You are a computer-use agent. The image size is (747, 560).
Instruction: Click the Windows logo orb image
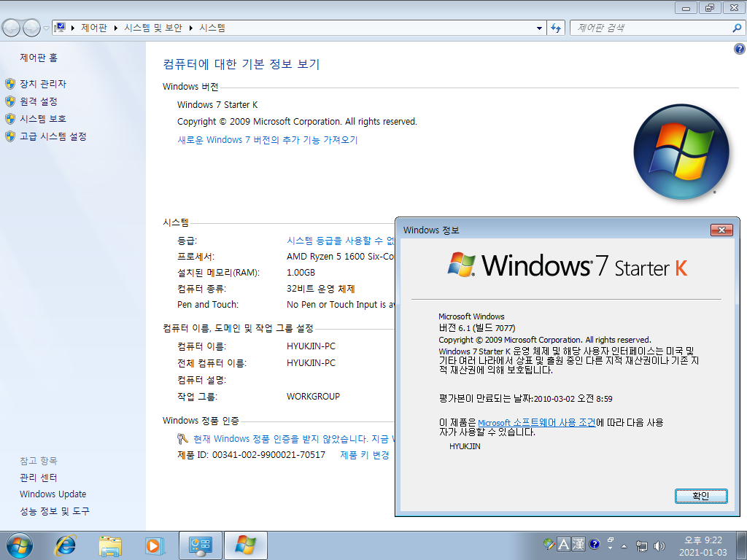[x=681, y=152]
